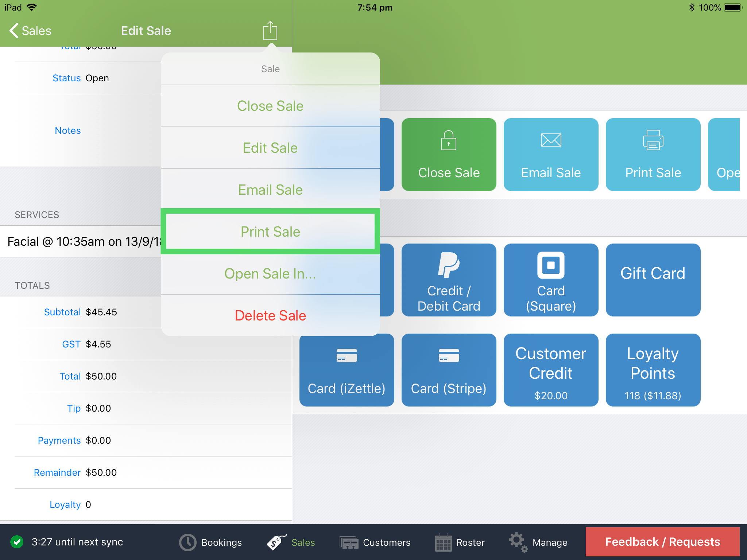
Task: Tap the share/export icon in header
Action: [x=270, y=31]
